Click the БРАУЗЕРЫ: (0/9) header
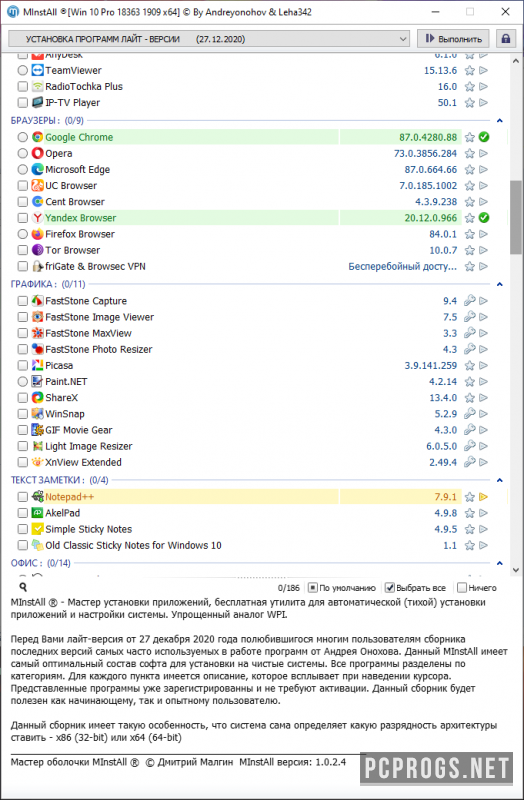The width and height of the screenshot is (524, 800). [x=47, y=121]
